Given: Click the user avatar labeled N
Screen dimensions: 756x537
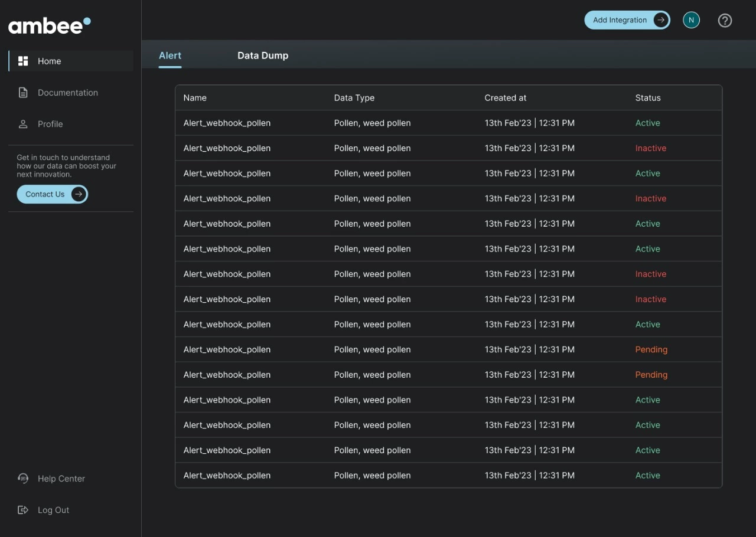Looking at the screenshot, I should (x=691, y=20).
